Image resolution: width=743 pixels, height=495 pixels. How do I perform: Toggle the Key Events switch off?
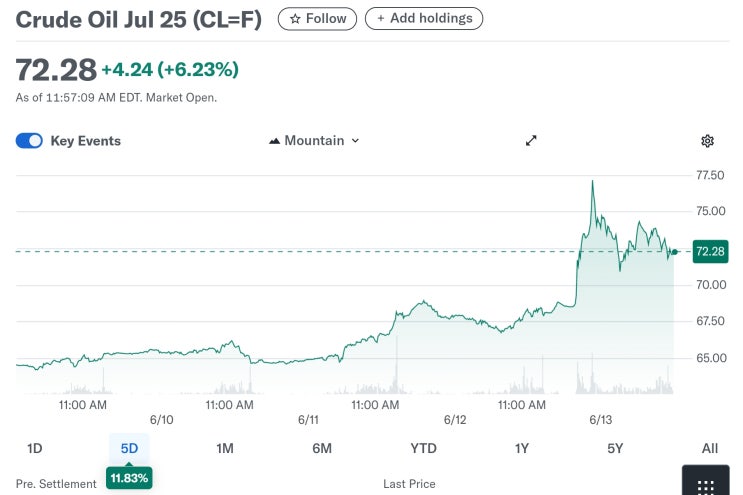pyautogui.click(x=29, y=141)
